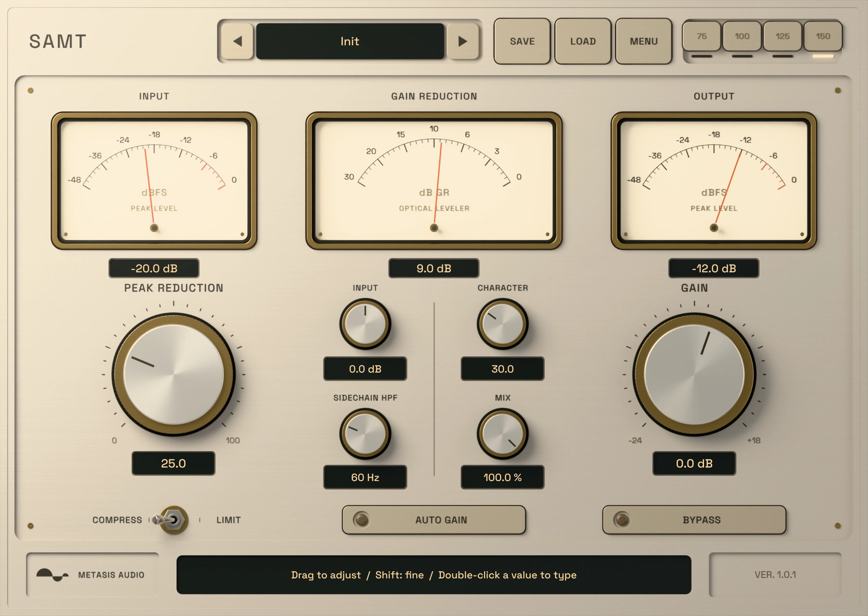Click the Input 0.0 dB value field
868x616 pixels.
(x=365, y=369)
